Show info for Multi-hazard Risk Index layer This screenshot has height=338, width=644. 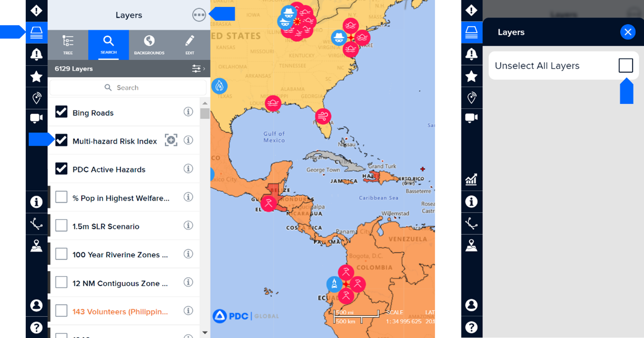[188, 140]
